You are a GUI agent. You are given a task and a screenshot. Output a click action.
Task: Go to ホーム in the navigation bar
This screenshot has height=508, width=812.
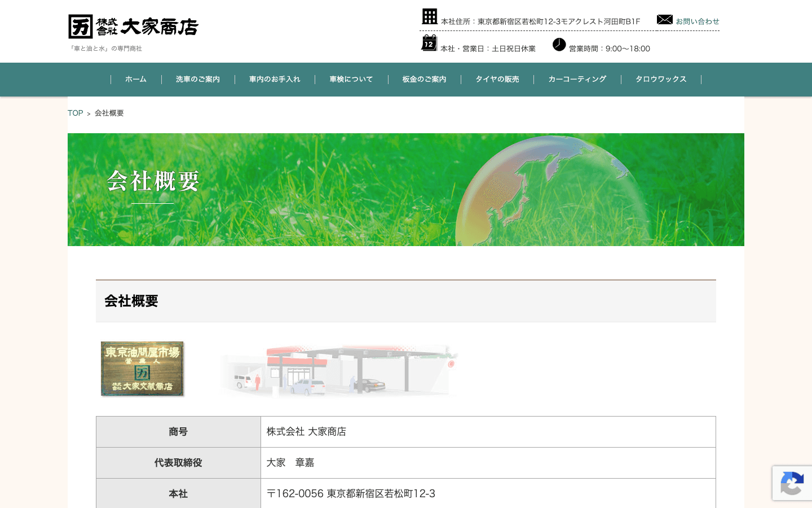click(136, 80)
